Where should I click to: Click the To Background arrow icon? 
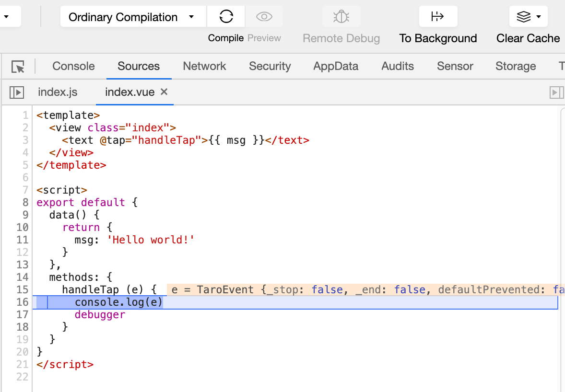pos(438,17)
